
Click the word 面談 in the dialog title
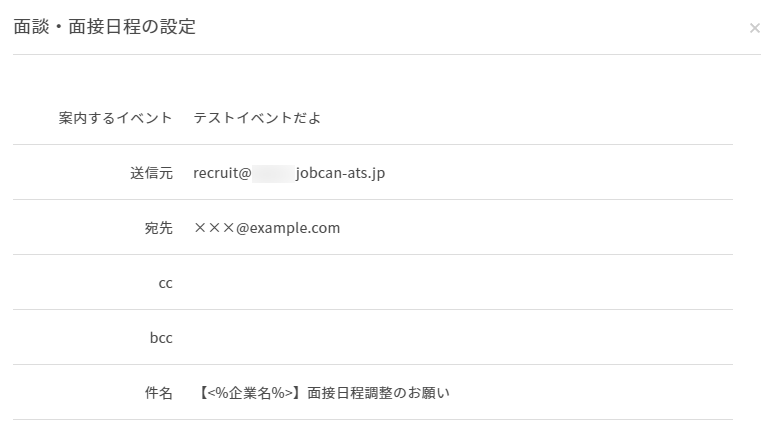point(29,27)
